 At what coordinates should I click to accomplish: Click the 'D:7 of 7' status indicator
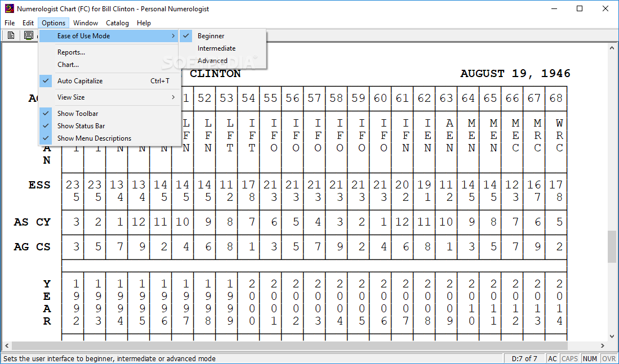tap(524, 358)
